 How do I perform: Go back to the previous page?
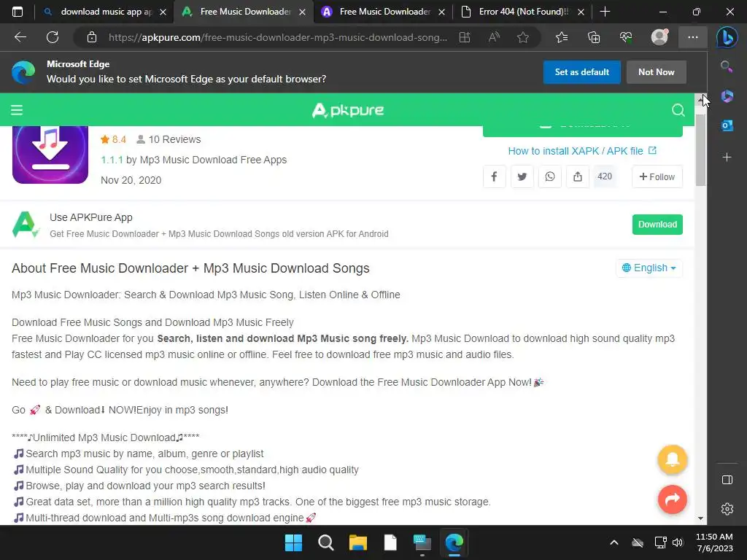point(20,37)
